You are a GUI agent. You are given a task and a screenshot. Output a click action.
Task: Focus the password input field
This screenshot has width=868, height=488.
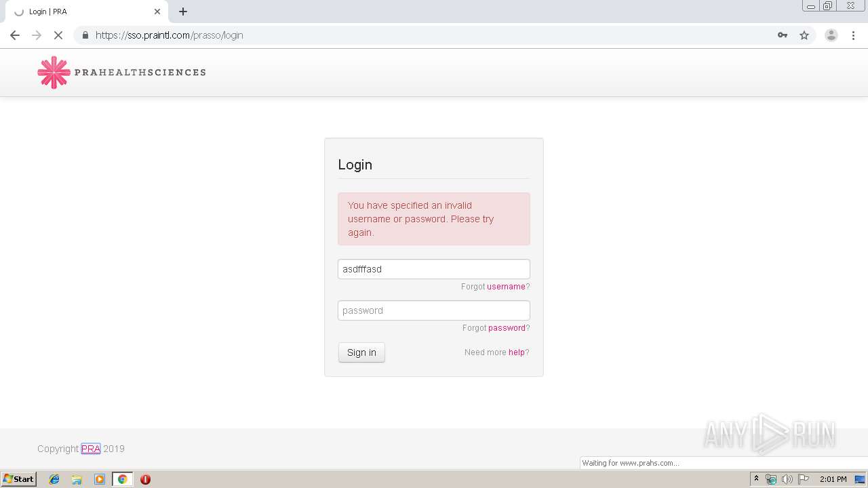(434, 310)
